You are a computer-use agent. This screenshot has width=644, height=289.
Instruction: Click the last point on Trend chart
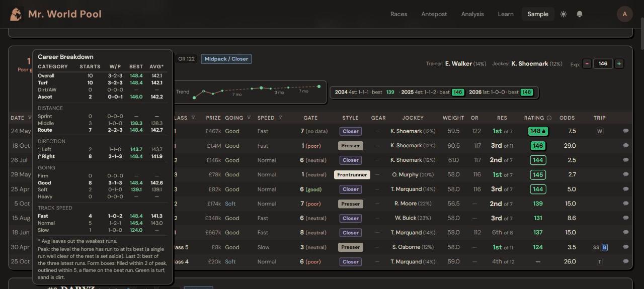point(319,86)
